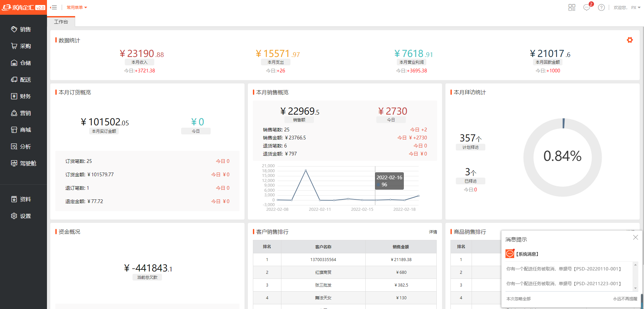The width and height of the screenshot is (644, 309).
Task: Click 详情 link in 客户销售排行
Action: click(x=433, y=232)
